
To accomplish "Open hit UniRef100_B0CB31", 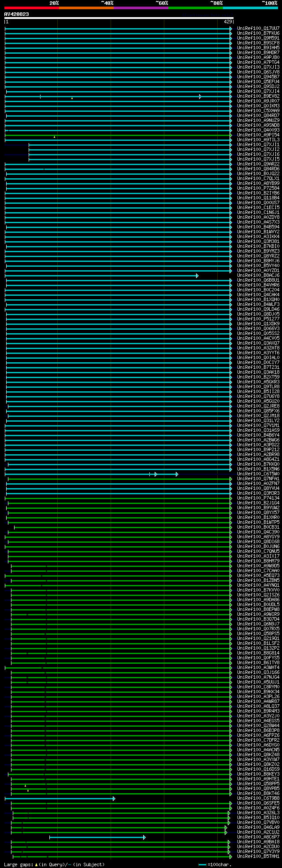I will [x=258, y=527].
